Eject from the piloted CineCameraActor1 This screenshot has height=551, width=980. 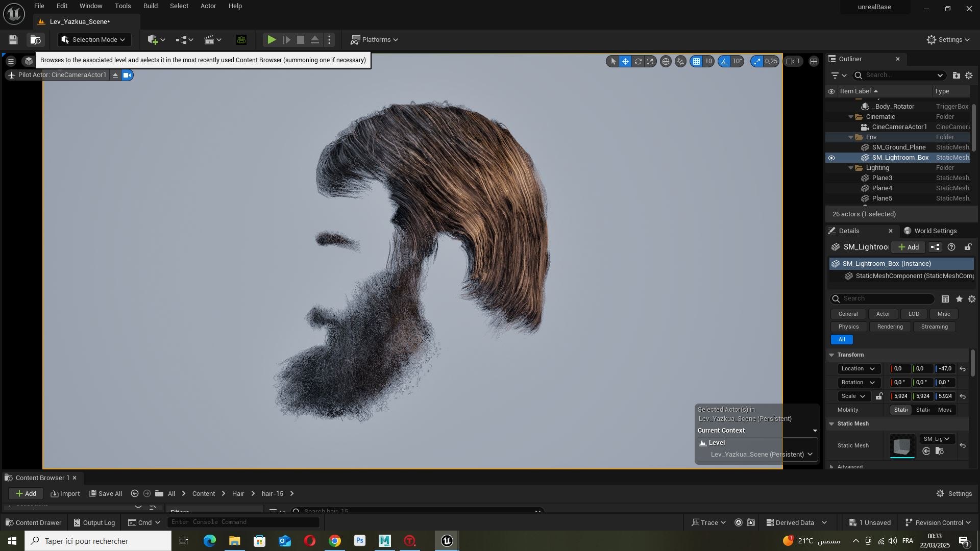point(115,75)
